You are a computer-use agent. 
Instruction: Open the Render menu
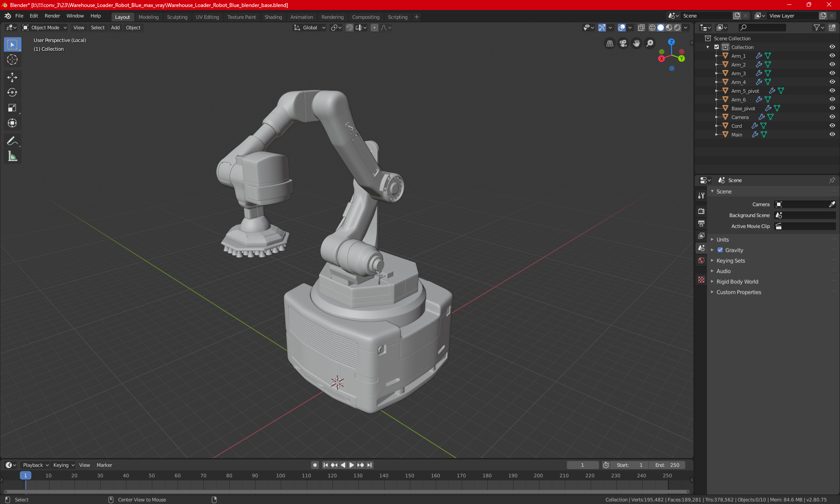coord(52,16)
